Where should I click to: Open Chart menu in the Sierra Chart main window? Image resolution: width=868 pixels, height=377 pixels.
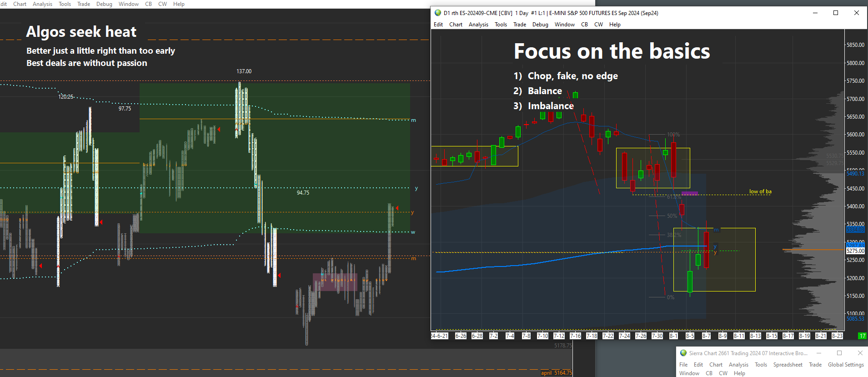(x=716, y=365)
